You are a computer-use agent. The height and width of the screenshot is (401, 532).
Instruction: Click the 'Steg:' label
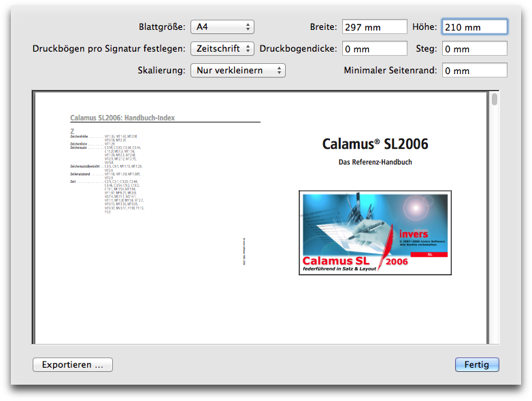[427, 48]
